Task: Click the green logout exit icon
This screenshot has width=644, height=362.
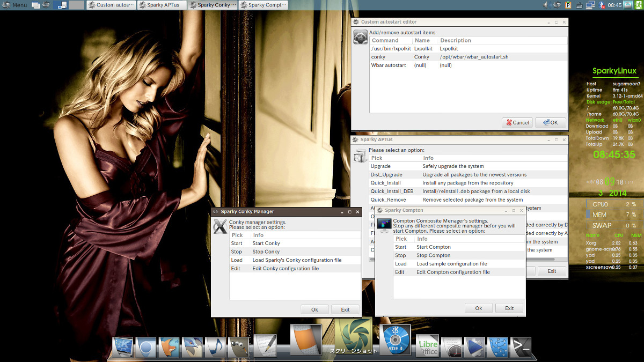Action: pyautogui.click(x=638, y=5)
